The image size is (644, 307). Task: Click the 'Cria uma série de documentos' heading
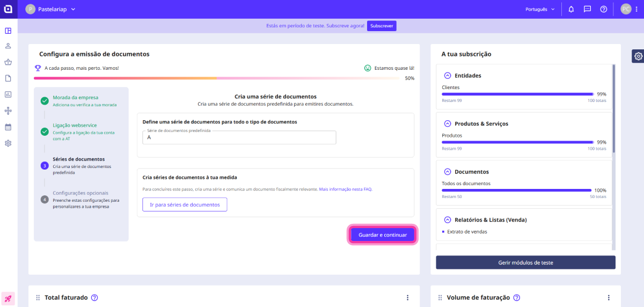275,96
